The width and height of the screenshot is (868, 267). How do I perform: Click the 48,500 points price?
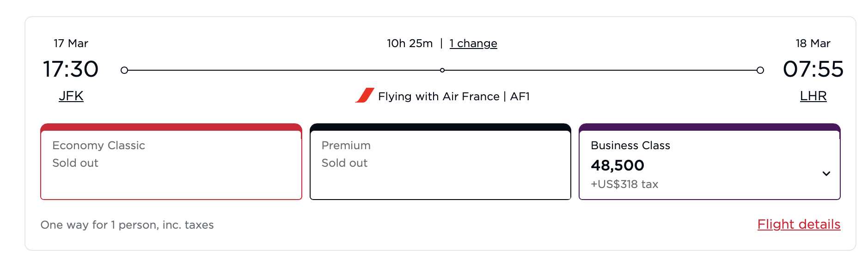617,165
